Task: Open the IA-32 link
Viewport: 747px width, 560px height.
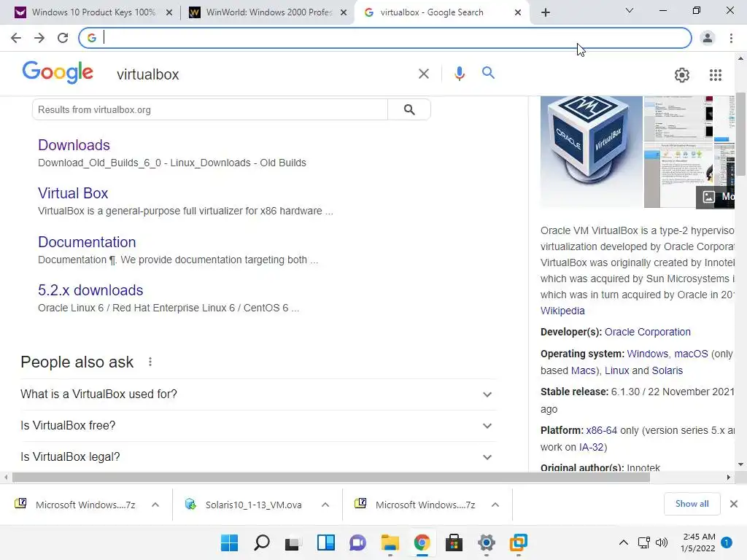Action: pos(591,447)
